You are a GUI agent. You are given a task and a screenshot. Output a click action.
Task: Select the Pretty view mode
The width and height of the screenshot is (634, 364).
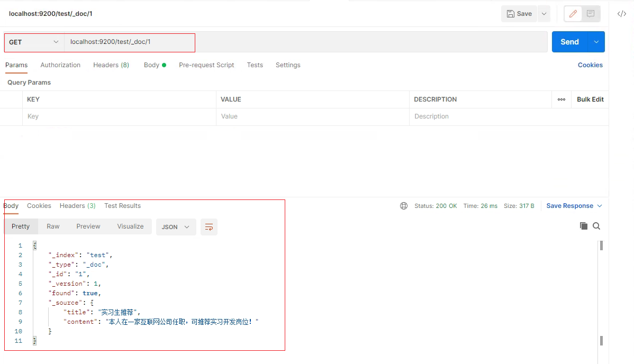coord(21,226)
